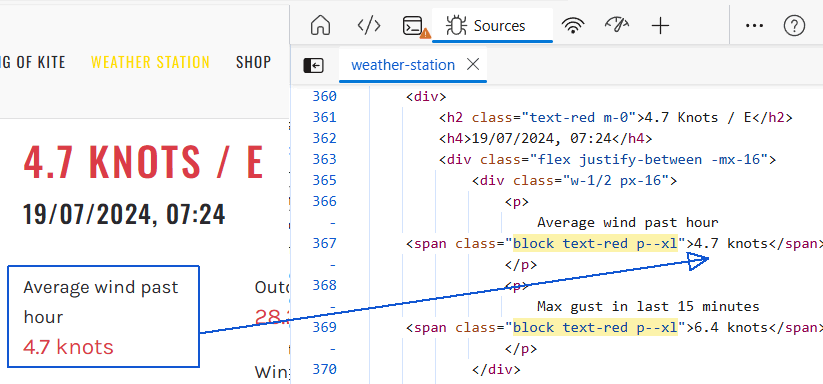The height and width of the screenshot is (384, 823).
Task: Click line number 369 gutter
Action: coord(324,327)
